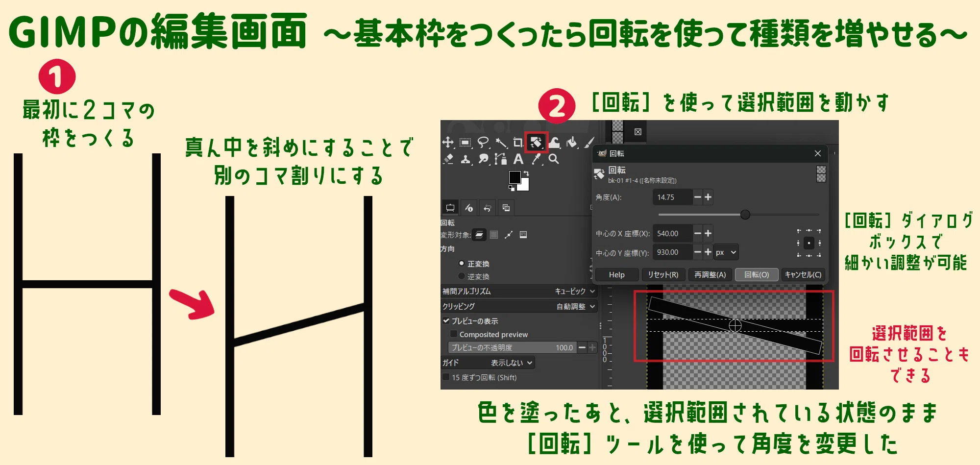Select the Fuzzy Select magic wand tool
Viewport: 980px width, 465px height.
point(501,143)
